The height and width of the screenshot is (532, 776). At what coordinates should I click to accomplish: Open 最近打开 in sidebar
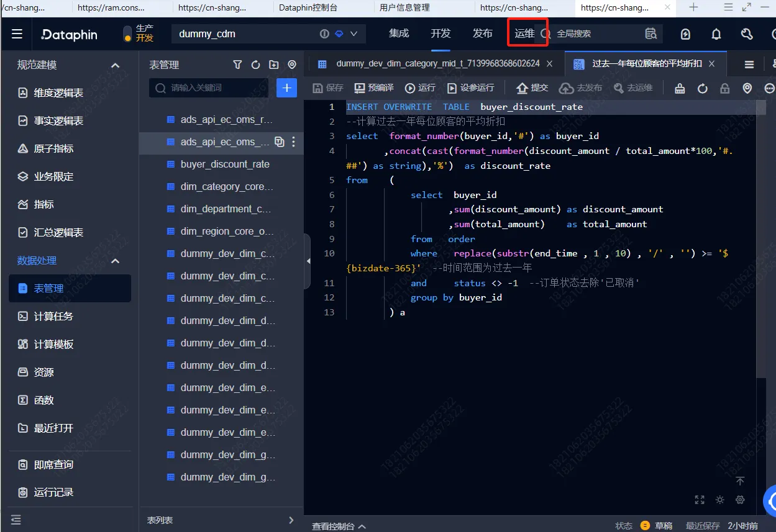(x=45, y=428)
